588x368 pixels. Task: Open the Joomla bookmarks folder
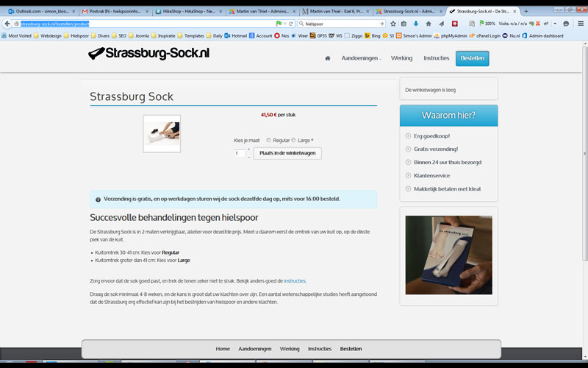click(x=139, y=35)
